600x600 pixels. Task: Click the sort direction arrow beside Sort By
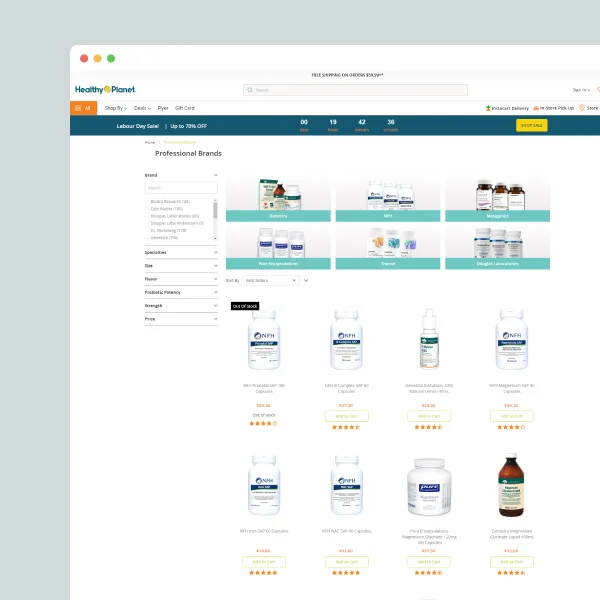[306, 280]
